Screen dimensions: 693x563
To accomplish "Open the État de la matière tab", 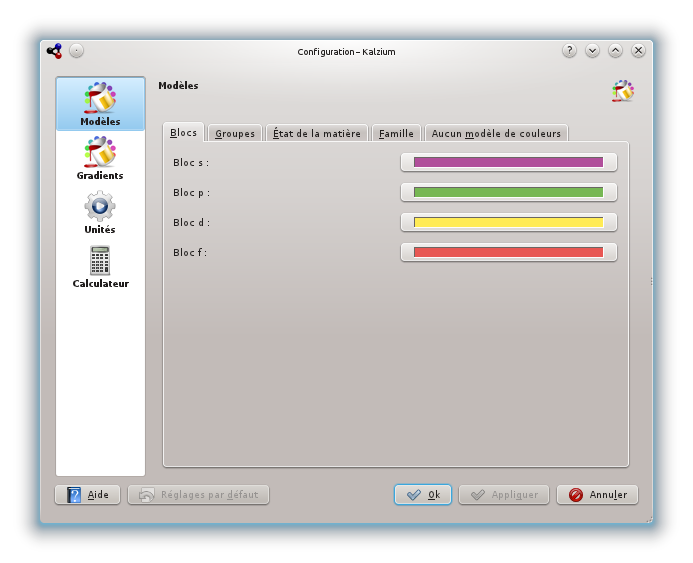I will pyautogui.click(x=317, y=133).
